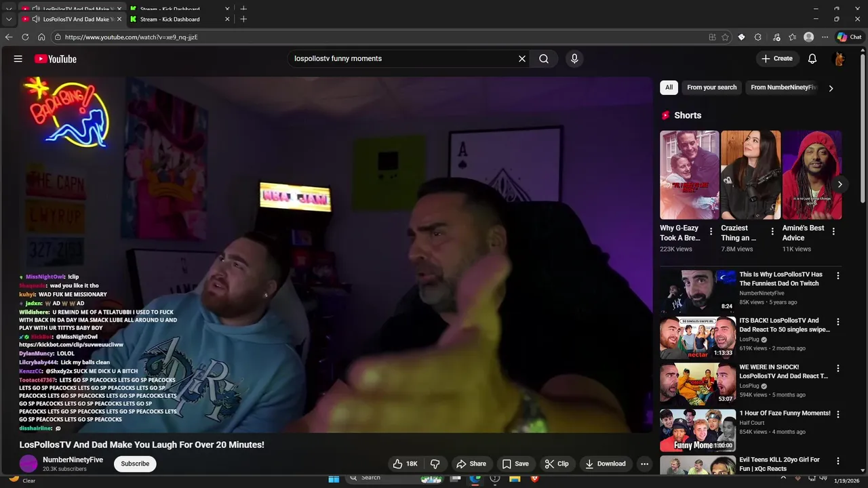Open WE WERE IN SHOCK! video title
This screenshot has height=488, width=868.
[x=784, y=371]
